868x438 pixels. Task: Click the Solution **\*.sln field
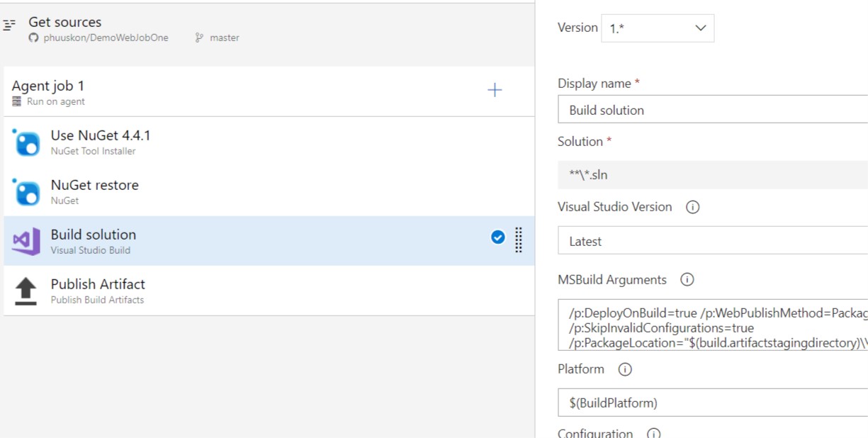click(713, 175)
